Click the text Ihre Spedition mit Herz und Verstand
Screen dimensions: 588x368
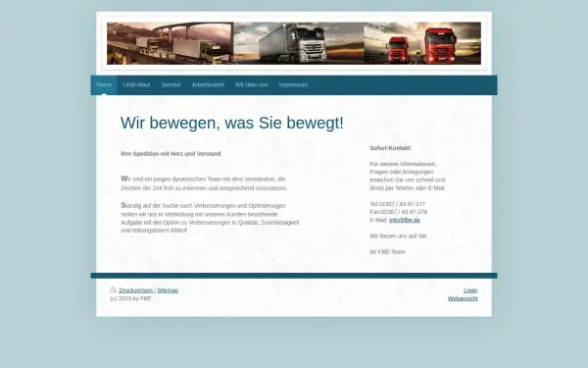coord(171,154)
